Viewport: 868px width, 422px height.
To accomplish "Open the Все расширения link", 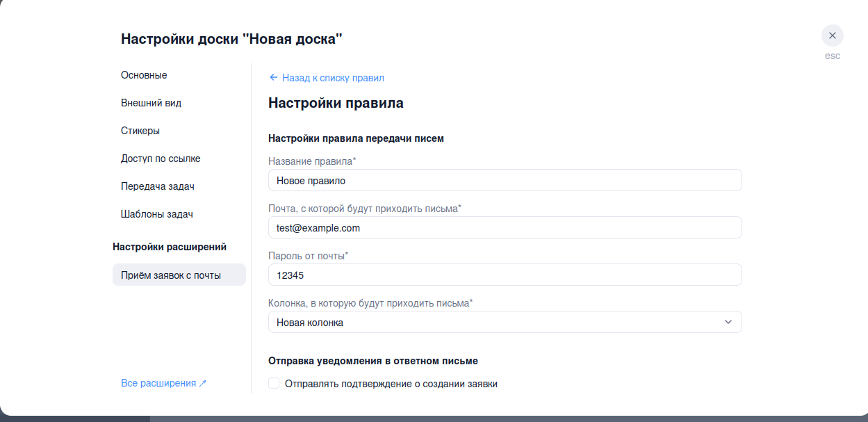I will tap(158, 383).
